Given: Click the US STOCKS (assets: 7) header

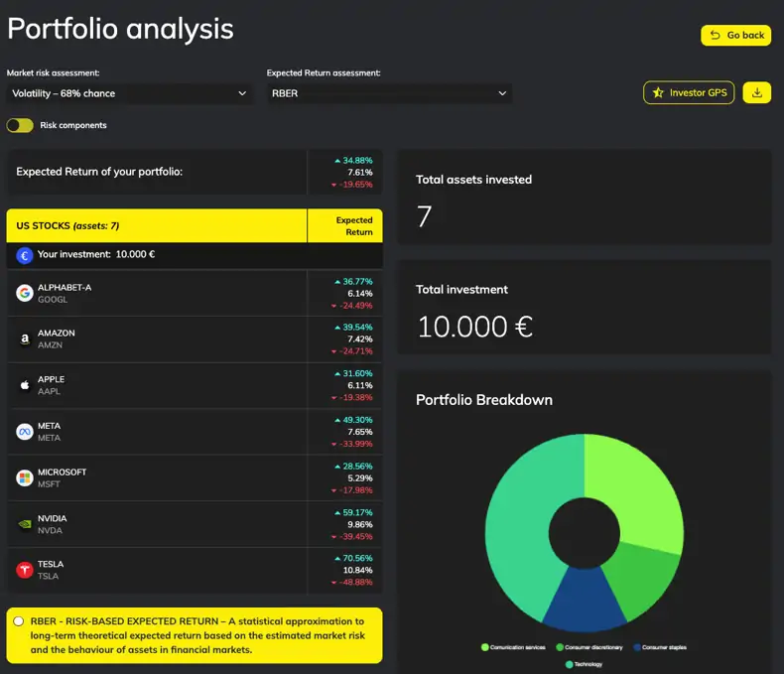Looking at the screenshot, I should coord(67,226).
